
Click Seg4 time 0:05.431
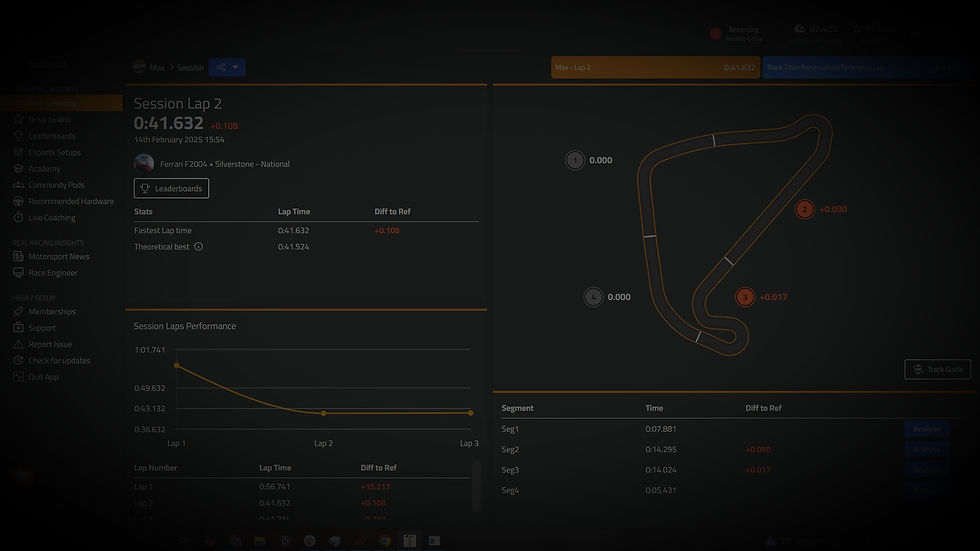(661, 490)
